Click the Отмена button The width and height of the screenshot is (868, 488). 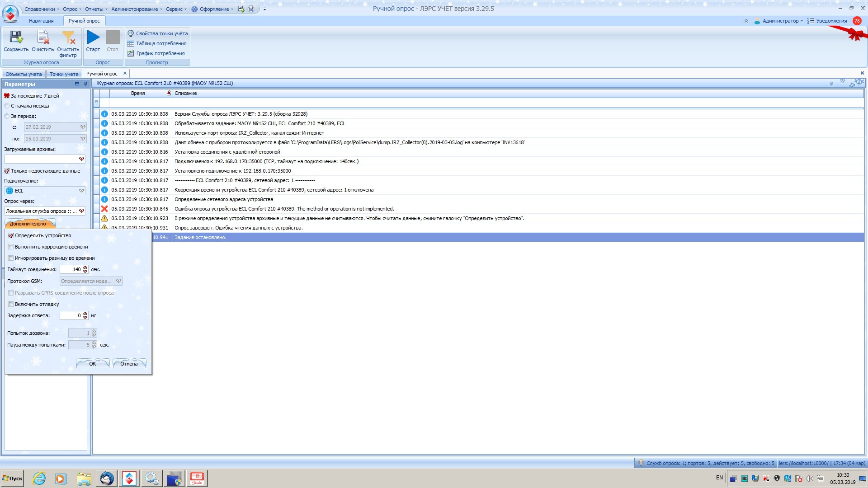click(x=129, y=363)
